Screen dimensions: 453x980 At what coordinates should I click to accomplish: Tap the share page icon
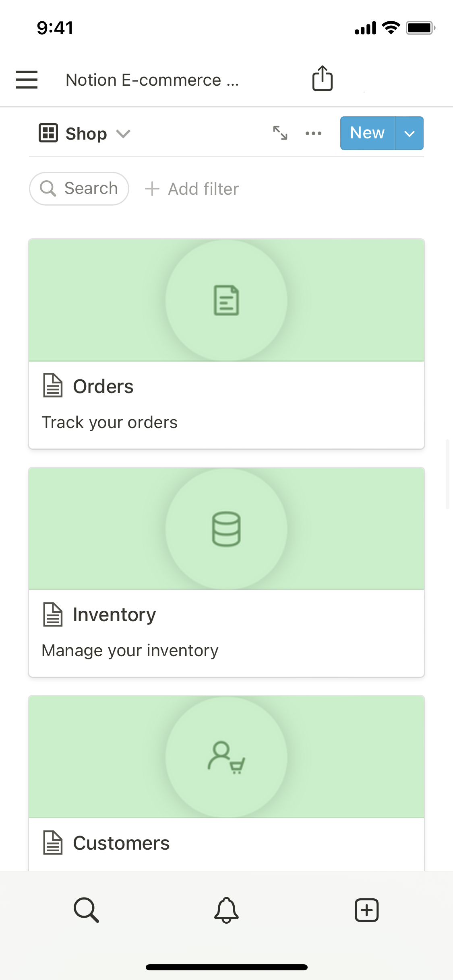(322, 78)
